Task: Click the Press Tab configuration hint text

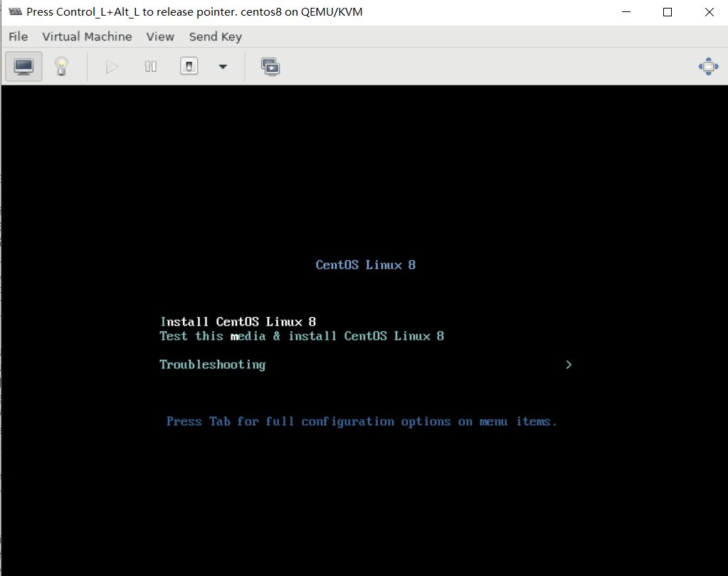Action: pos(362,422)
